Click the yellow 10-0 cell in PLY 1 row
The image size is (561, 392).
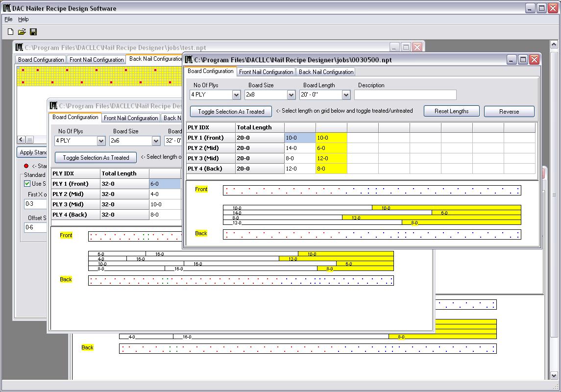point(331,138)
